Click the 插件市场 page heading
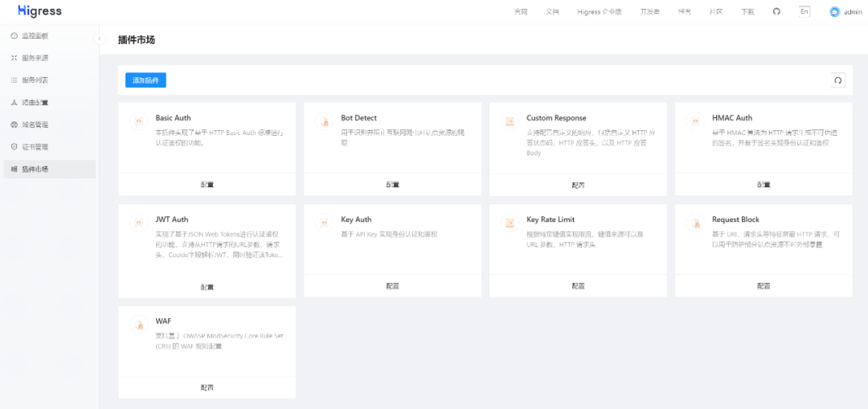The width and height of the screenshot is (868, 409). [136, 40]
